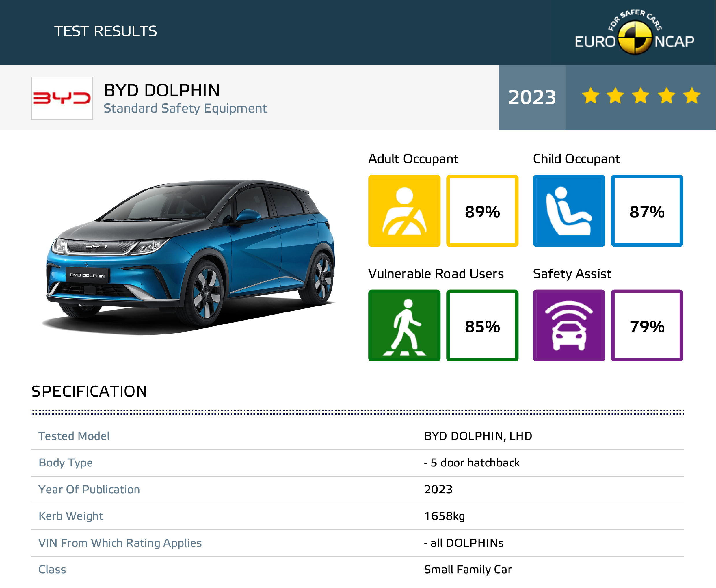Click VIN From Which Rating Applies label
The width and height of the screenshot is (716, 588).
(120, 543)
